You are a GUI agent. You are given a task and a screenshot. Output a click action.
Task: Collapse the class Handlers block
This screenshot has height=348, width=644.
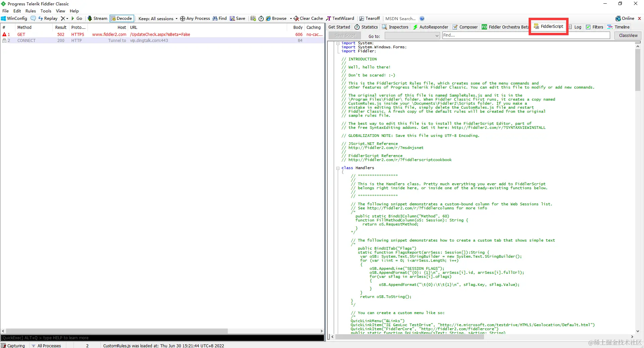tap(338, 168)
